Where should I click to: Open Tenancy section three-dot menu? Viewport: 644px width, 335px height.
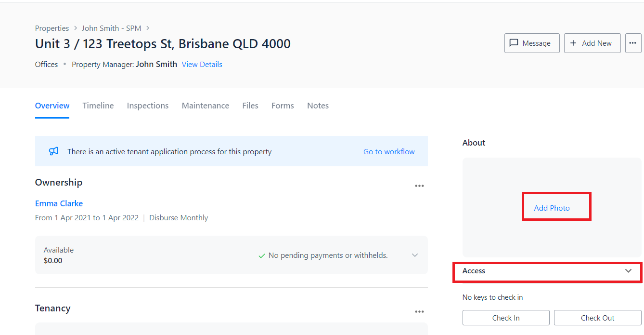419,312
